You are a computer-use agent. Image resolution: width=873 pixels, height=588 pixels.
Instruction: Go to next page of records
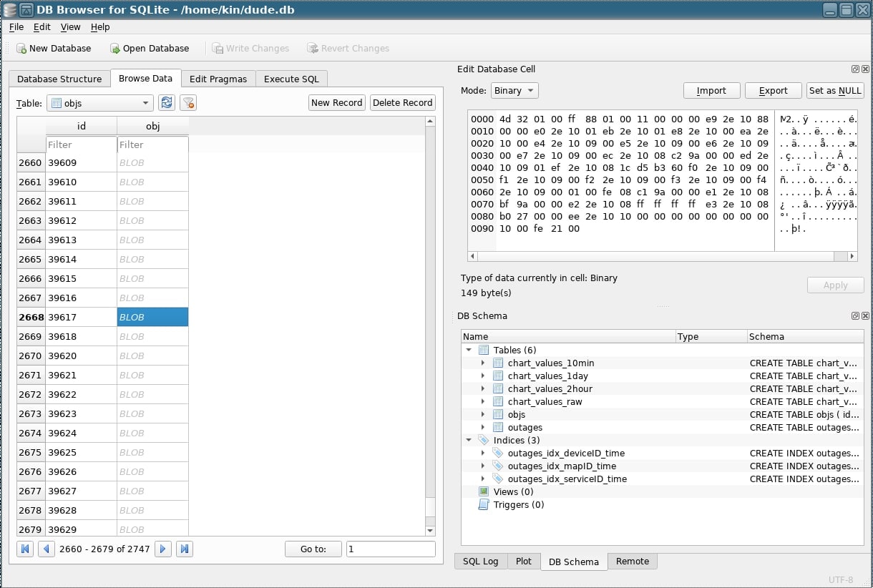coord(163,549)
